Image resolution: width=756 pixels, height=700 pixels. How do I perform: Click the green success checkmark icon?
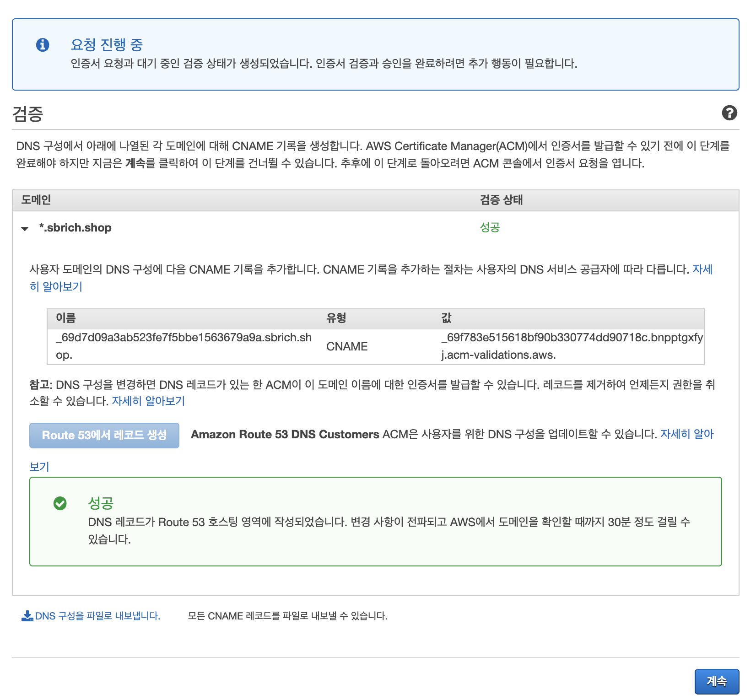(60, 503)
